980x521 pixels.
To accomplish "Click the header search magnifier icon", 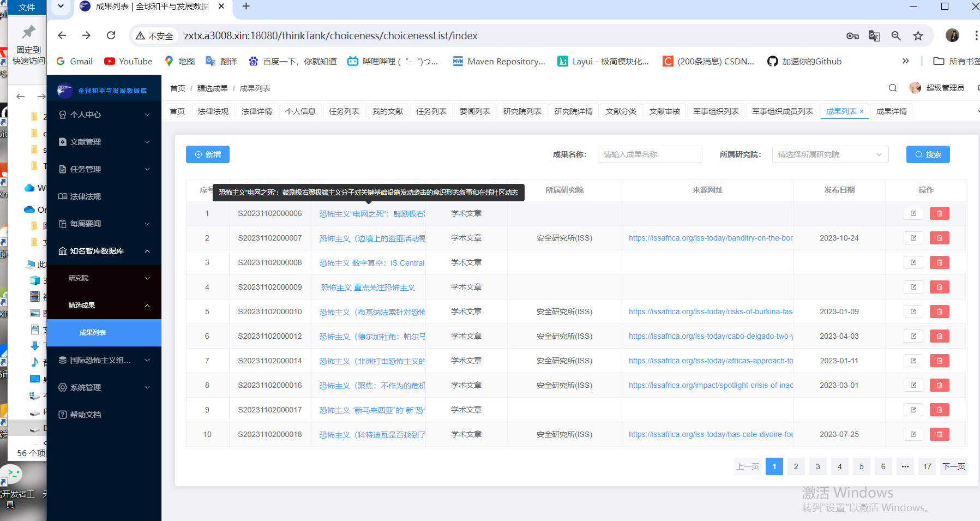I will pyautogui.click(x=893, y=88).
